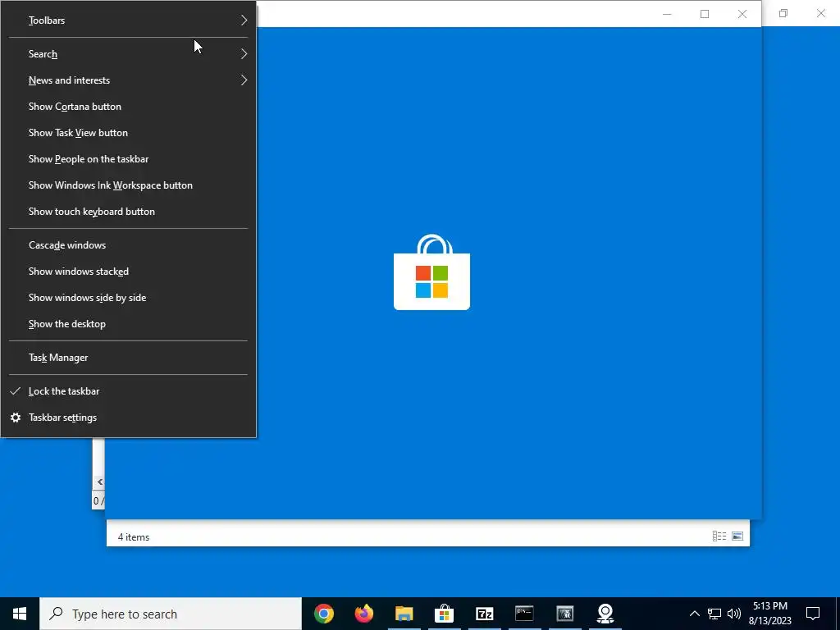Toggle Show Cortana button

point(129,106)
